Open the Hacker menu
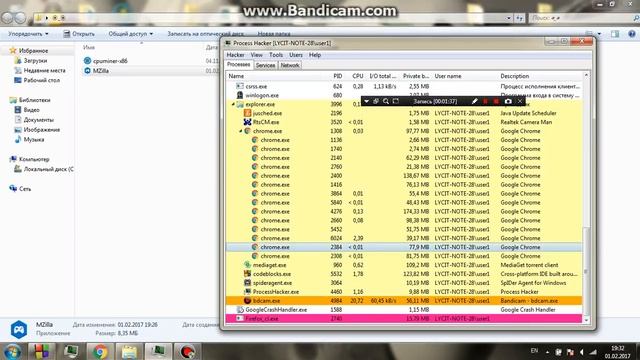 (x=236, y=55)
